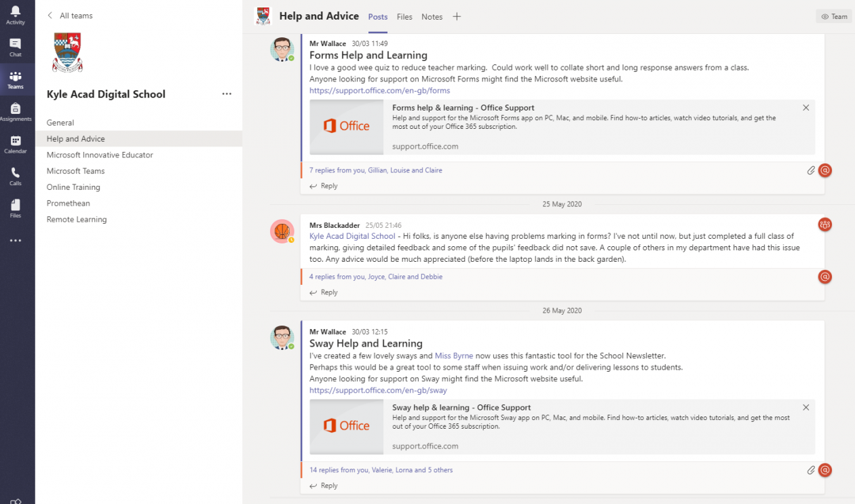
Task: Select the Remote Learning channel
Action: (x=77, y=219)
